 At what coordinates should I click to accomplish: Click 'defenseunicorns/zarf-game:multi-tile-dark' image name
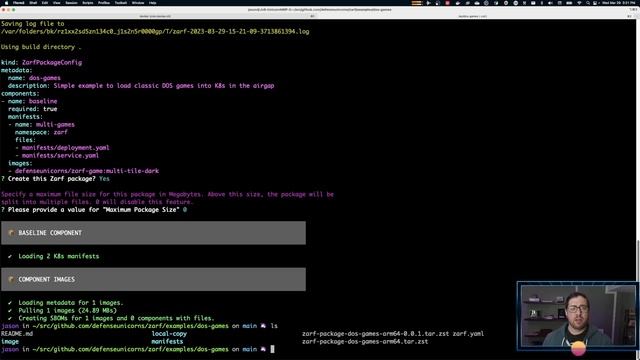(87, 171)
